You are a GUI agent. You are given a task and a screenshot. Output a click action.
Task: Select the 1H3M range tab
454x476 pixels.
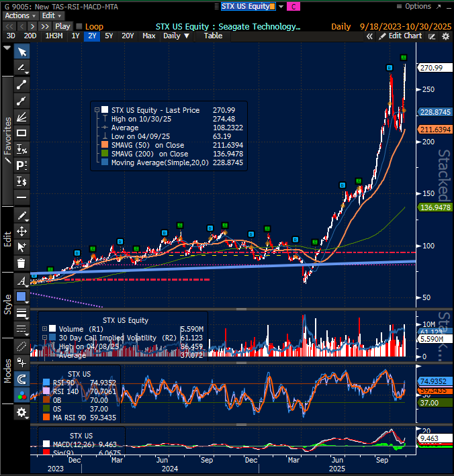[54, 36]
